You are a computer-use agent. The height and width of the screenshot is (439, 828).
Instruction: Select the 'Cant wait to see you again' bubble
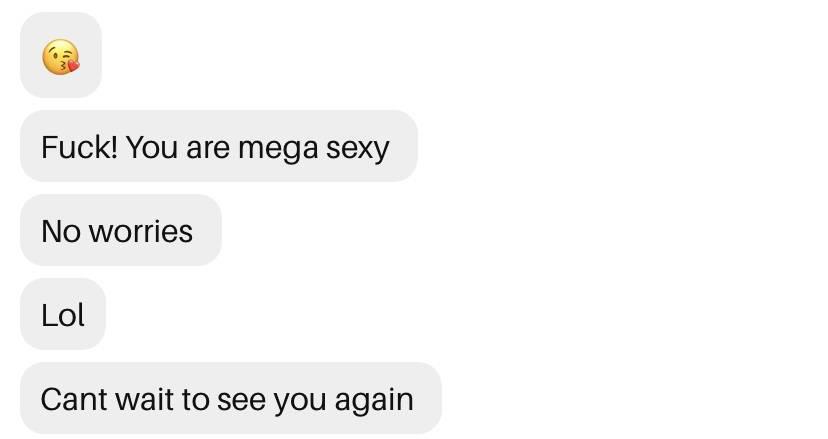coord(231,398)
